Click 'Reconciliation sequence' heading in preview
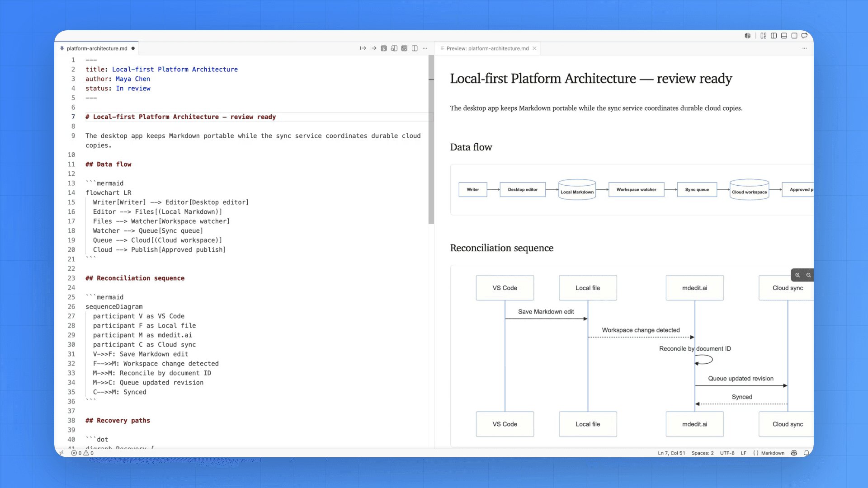 coord(501,248)
